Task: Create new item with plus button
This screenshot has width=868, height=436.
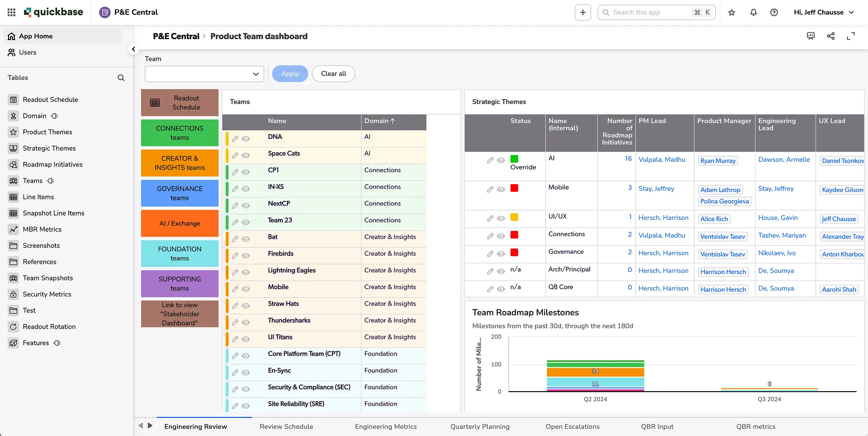Action: [583, 12]
